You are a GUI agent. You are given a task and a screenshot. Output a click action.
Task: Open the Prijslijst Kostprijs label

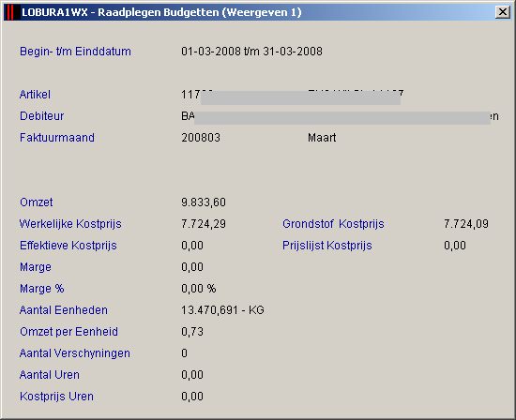tap(327, 246)
